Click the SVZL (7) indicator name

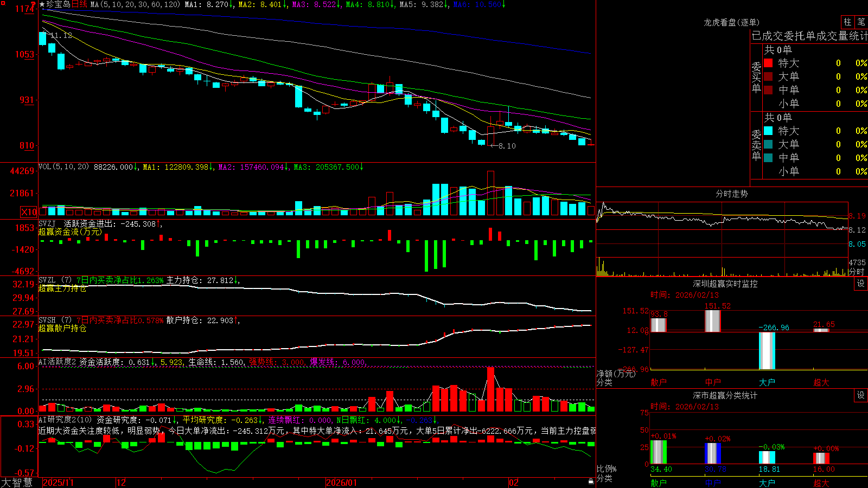pos(55,280)
